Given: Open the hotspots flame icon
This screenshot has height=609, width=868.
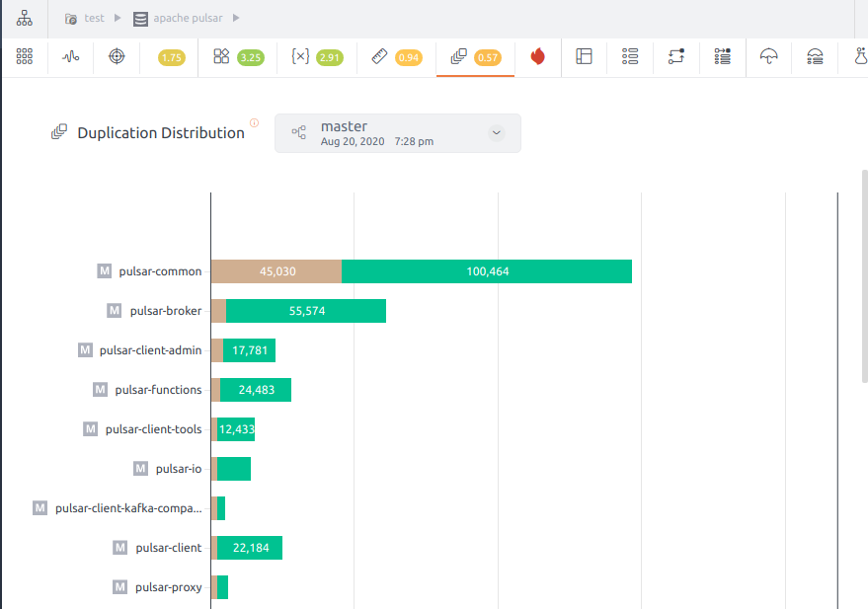Looking at the screenshot, I should tap(538, 57).
